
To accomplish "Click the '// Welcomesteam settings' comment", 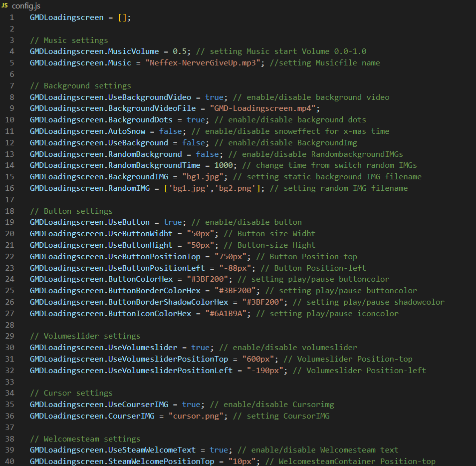I will click(x=85, y=439).
